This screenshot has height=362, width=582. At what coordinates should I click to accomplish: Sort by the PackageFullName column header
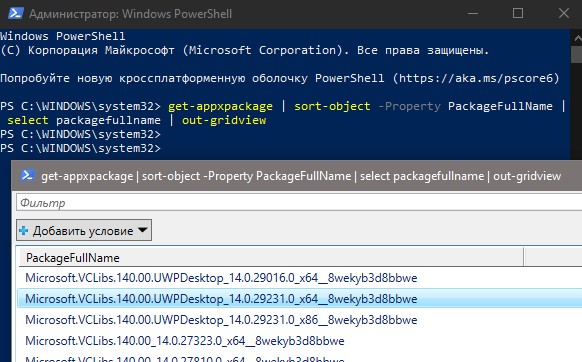pos(271,257)
